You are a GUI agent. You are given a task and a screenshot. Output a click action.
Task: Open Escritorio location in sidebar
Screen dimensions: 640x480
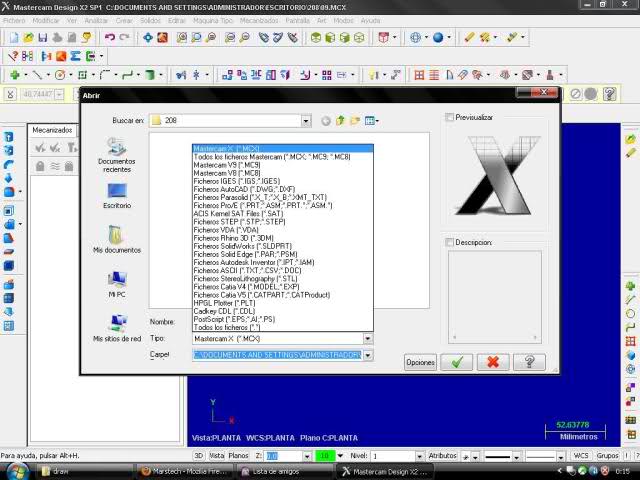point(117,196)
